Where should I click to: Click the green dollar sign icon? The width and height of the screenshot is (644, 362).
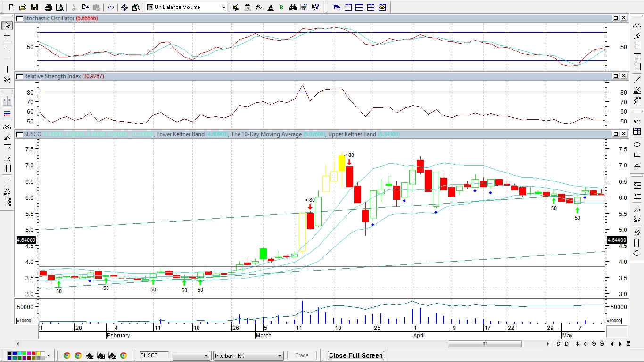281,7
